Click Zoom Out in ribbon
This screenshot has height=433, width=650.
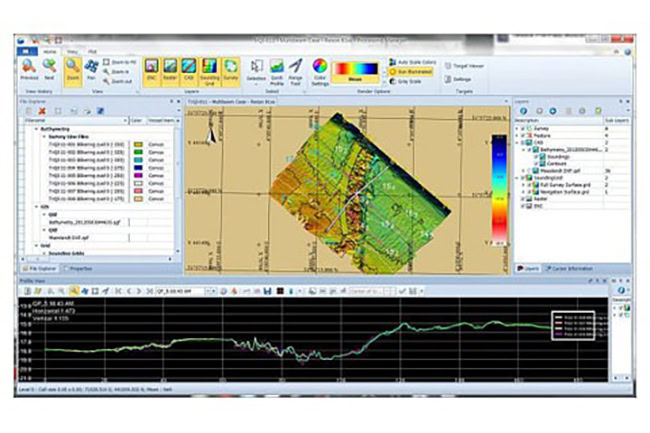117,81
